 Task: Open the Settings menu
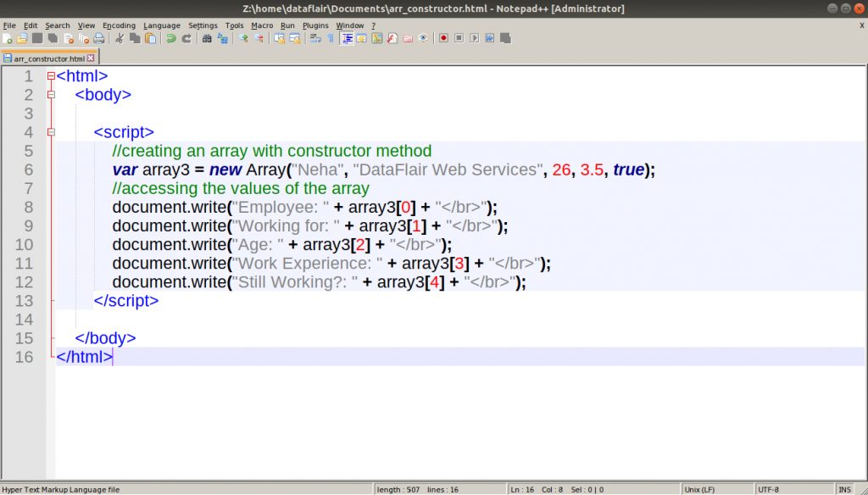click(203, 25)
